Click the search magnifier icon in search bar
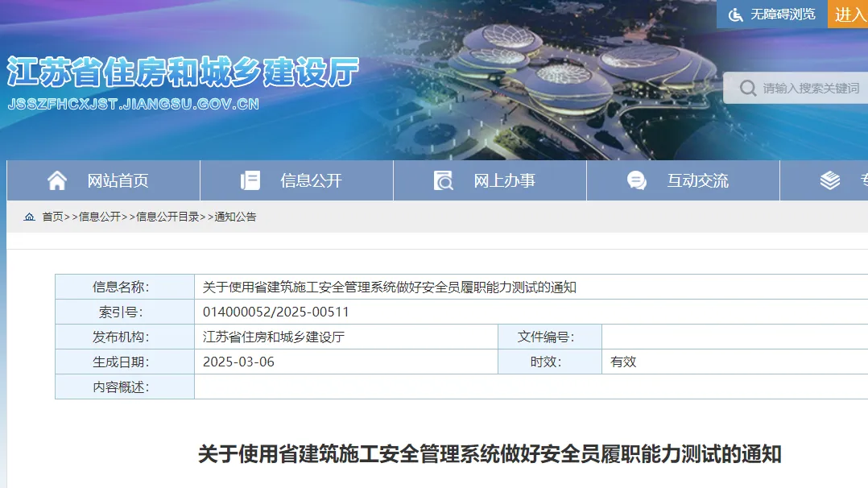Screen dimensions: 868x488 tap(746, 88)
